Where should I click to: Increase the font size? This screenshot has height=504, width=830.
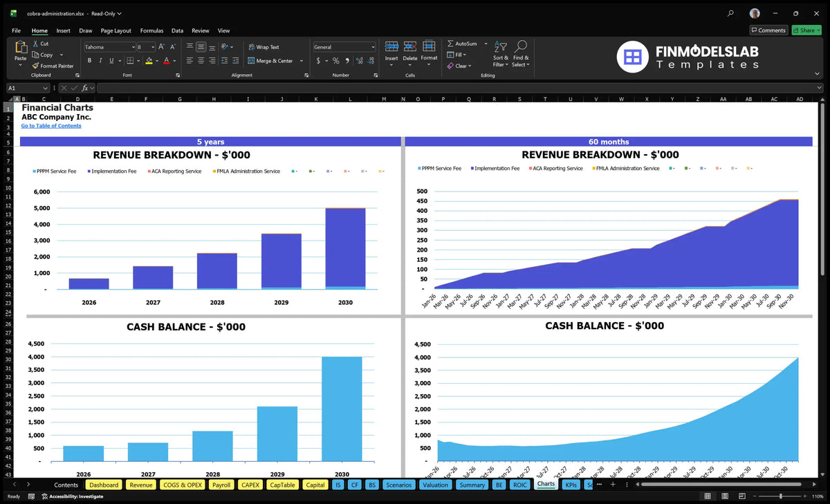(162, 47)
